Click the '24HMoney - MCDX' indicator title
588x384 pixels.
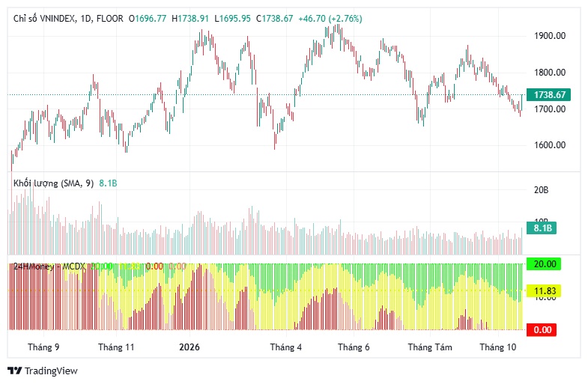click(49, 266)
